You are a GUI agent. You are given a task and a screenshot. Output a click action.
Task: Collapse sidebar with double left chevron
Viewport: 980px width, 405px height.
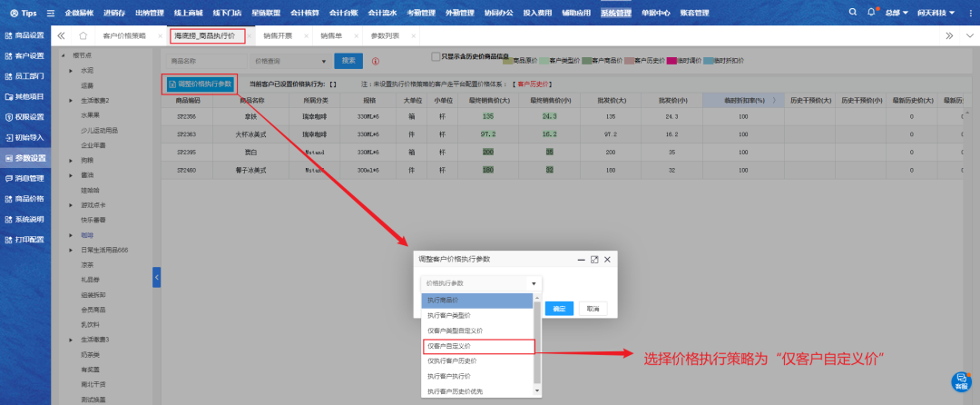click(61, 35)
